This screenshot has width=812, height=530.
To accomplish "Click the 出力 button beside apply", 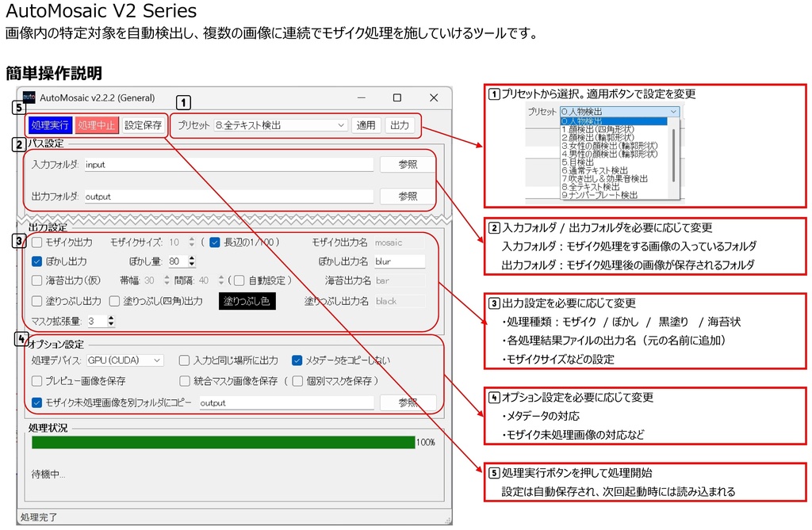I will (400, 125).
